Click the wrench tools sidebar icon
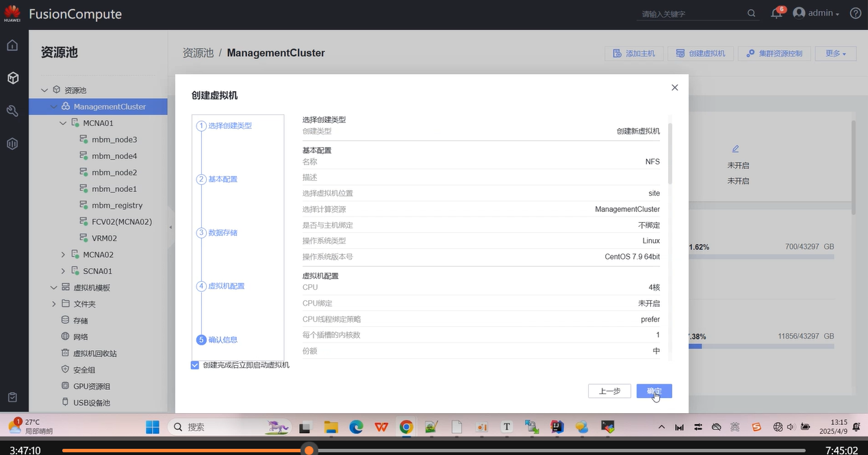 pyautogui.click(x=12, y=111)
